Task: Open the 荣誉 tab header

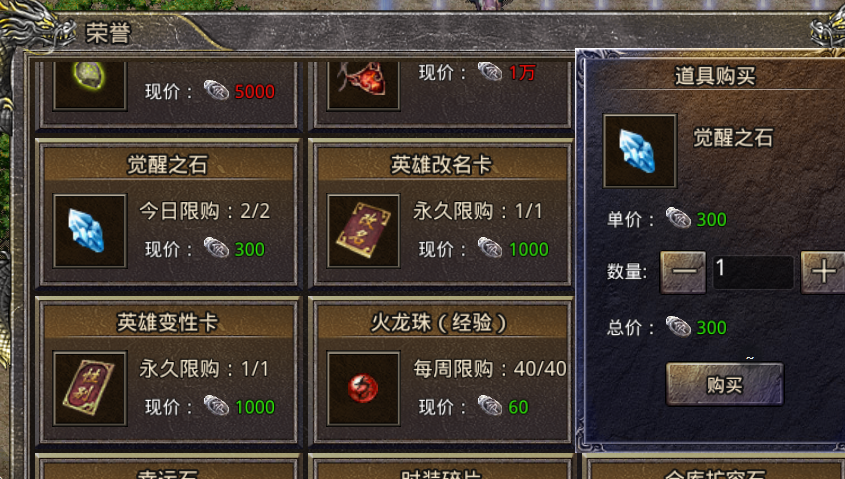Action: 108,33
